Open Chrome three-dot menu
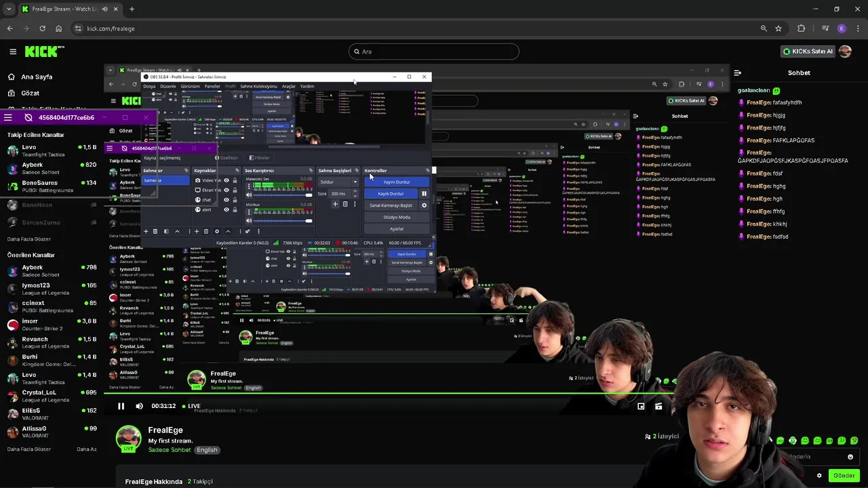868x488 pixels. [x=857, y=28]
